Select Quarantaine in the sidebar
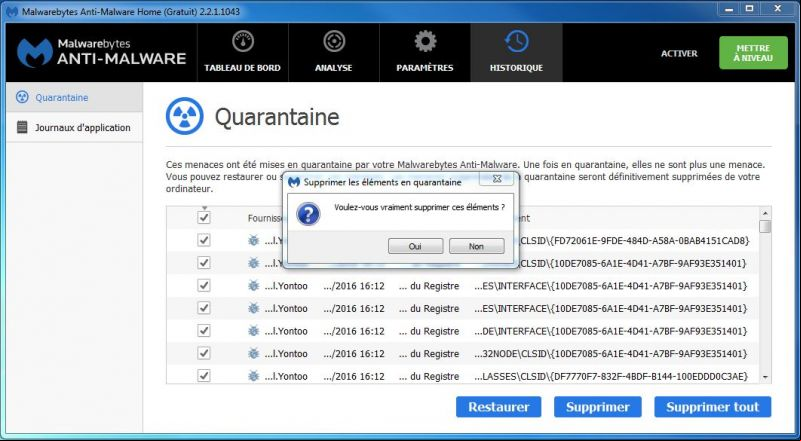Image resolution: width=801 pixels, height=441 pixels. pyautogui.click(x=75, y=97)
